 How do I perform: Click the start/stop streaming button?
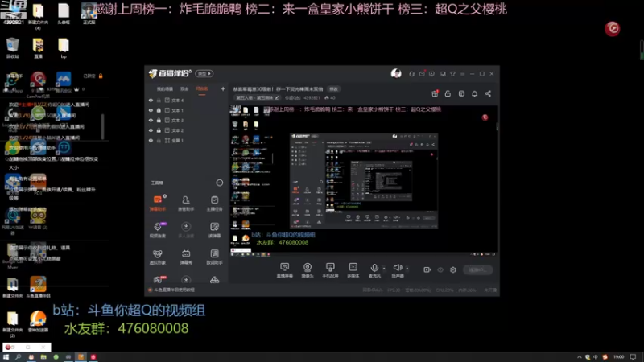coord(478,269)
